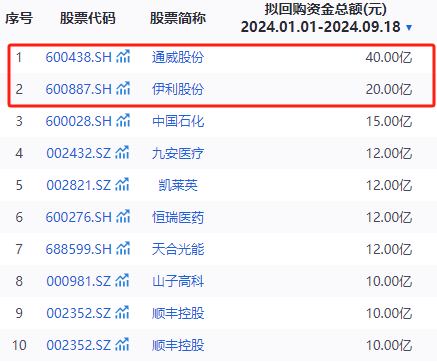Image resolution: width=437 pixels, height=362 pixels.
Task: Sort by 序号 column header
Action: [19, 18]
